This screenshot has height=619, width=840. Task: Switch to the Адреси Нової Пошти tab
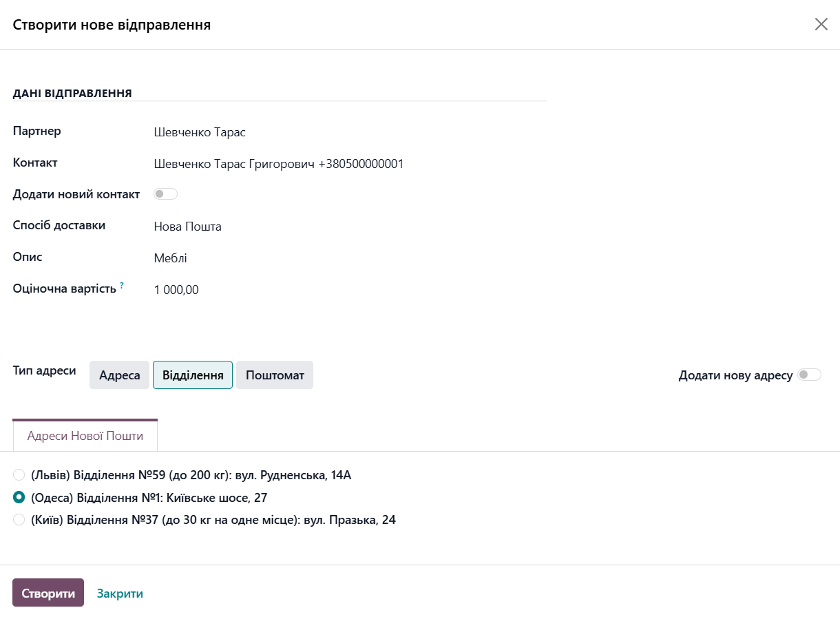85,435
